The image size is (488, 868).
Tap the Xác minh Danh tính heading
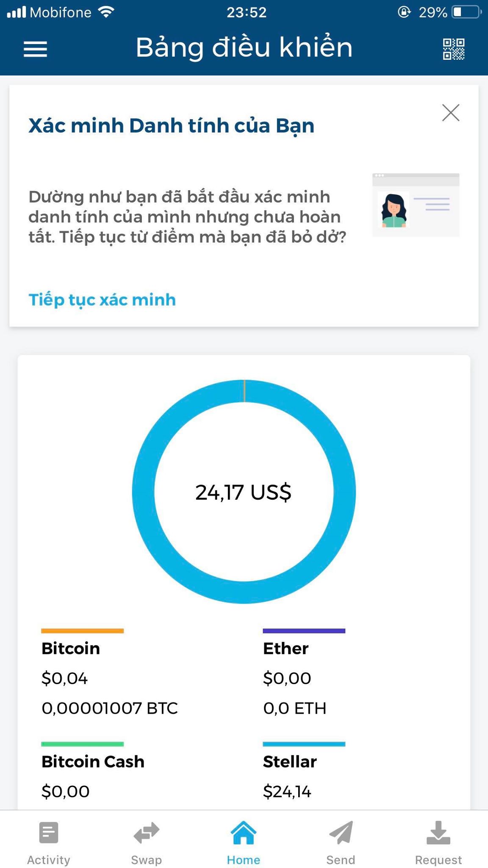tap(171, 126)
